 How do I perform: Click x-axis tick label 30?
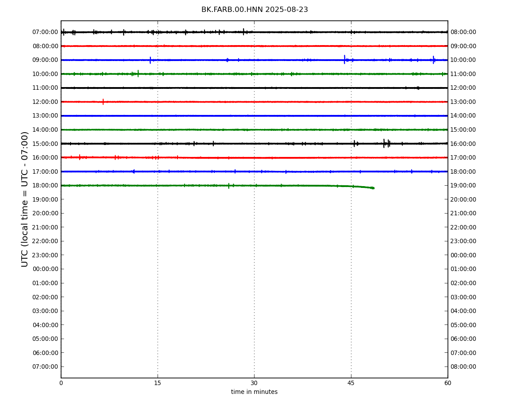pyautogui.click(x=254, y=383)
